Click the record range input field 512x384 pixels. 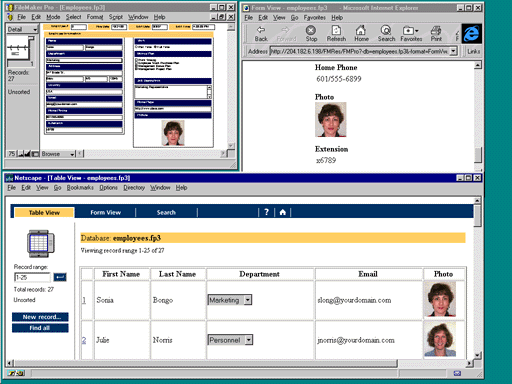32,277
